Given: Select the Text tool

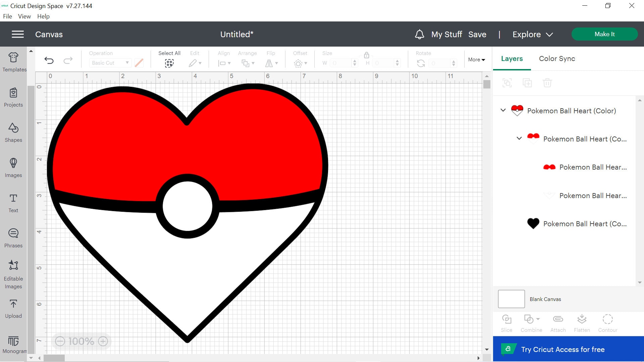Looking at the screenshot, I should click(13, 203).
